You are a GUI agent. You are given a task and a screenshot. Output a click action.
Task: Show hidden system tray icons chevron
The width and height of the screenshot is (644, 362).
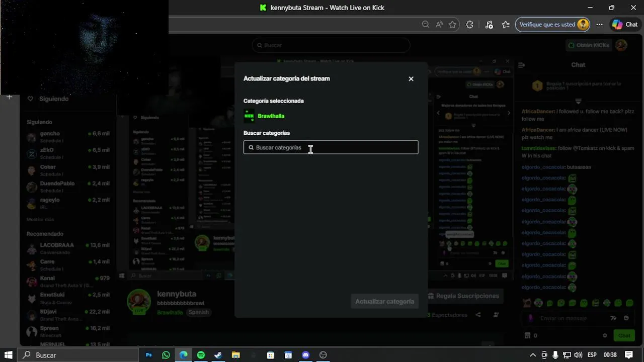tap(533, 355)
